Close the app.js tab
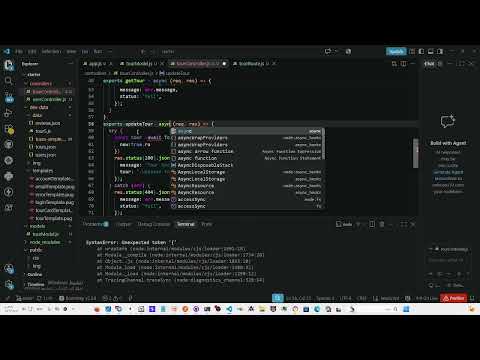This screenshot has width=480, height=360. 111,63
